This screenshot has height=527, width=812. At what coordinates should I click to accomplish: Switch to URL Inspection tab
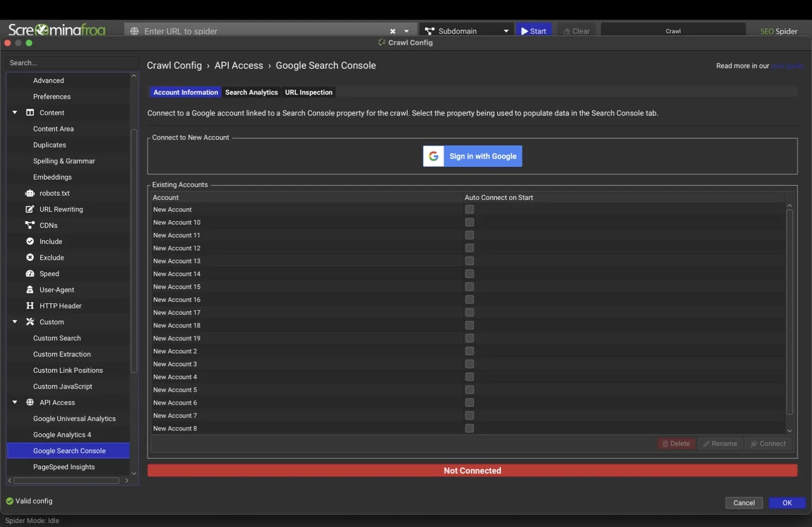coord(309,92)
